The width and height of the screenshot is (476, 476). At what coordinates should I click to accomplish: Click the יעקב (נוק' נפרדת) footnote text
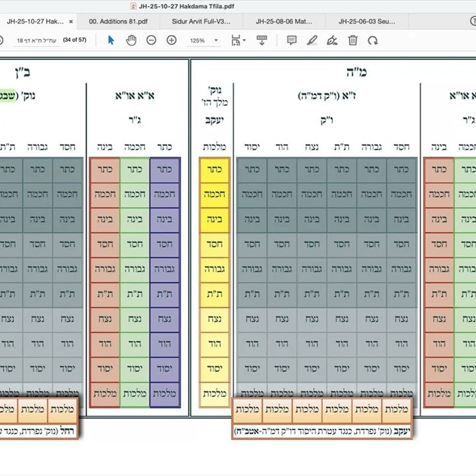click(x=322, y=432)
